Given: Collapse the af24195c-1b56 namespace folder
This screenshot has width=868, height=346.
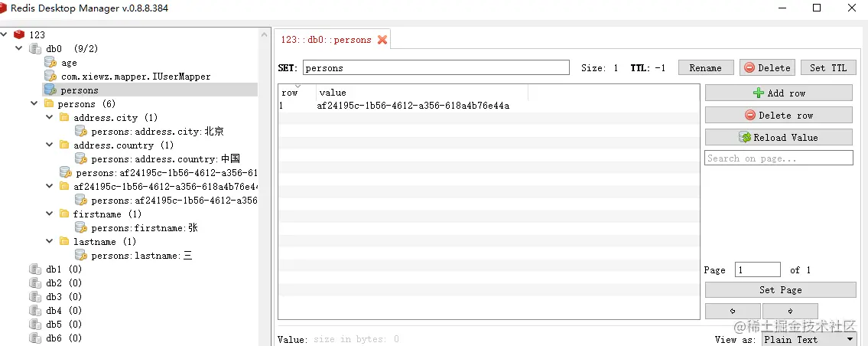Looking at the screenshot, I should (49, 186).
